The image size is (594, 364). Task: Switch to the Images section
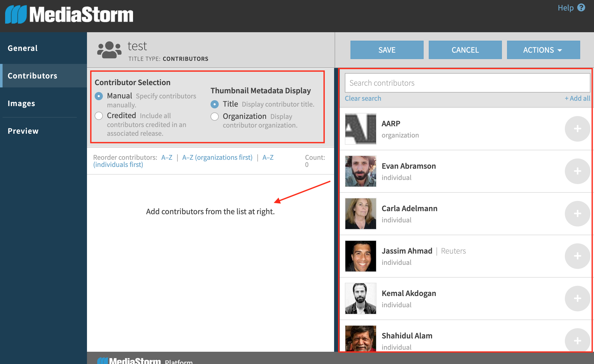(21, 103)
